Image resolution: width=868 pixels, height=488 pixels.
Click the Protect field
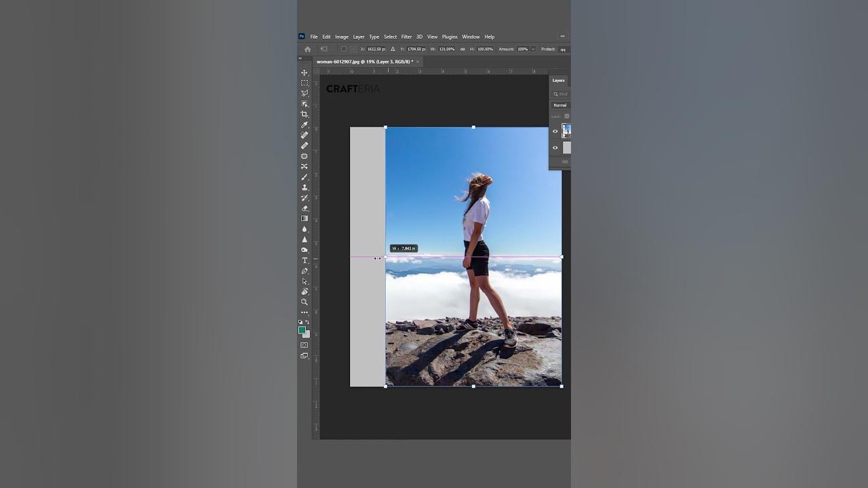tap(564, 49)
